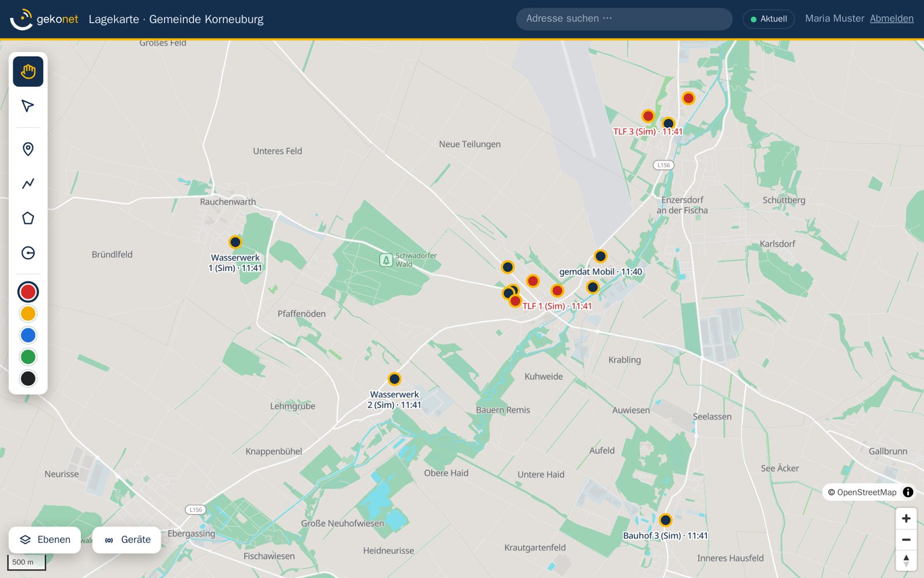Pick the orange drawing color
The image size is (924, 578).
(28, 314)
